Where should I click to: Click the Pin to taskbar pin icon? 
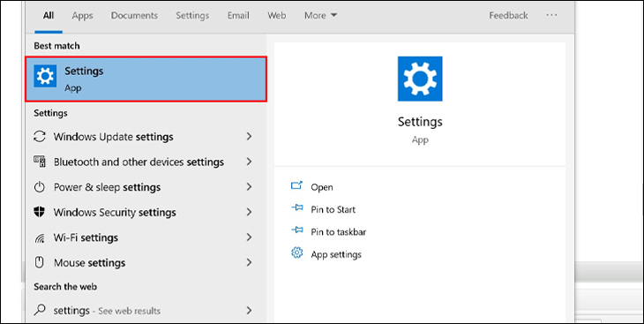pos(296,230)
